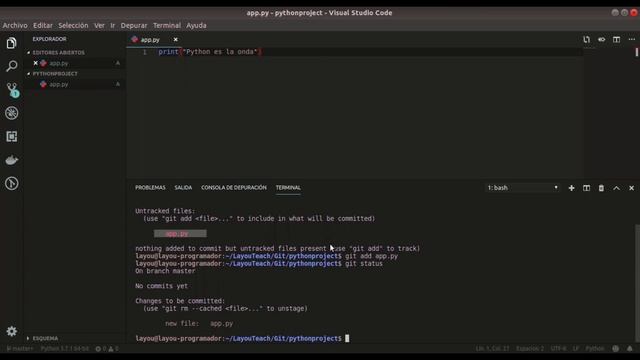Open the Extensions view in activity bar

[x=11, y=136]
